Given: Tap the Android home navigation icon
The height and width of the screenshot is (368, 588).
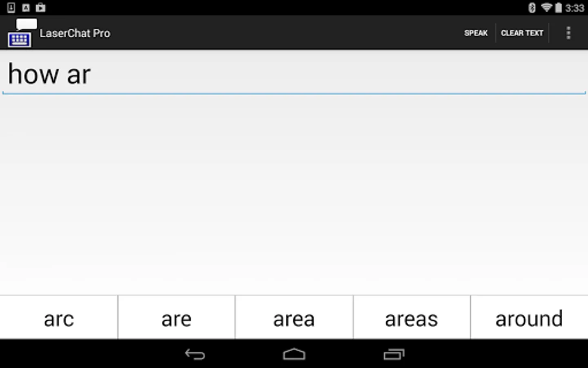Looking at the screenshot, I should coord(294,354).
